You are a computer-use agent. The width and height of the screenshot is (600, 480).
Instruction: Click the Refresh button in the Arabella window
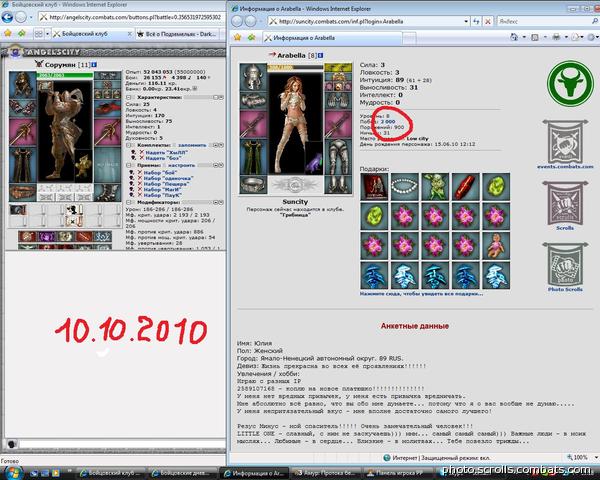click(476, 21)
